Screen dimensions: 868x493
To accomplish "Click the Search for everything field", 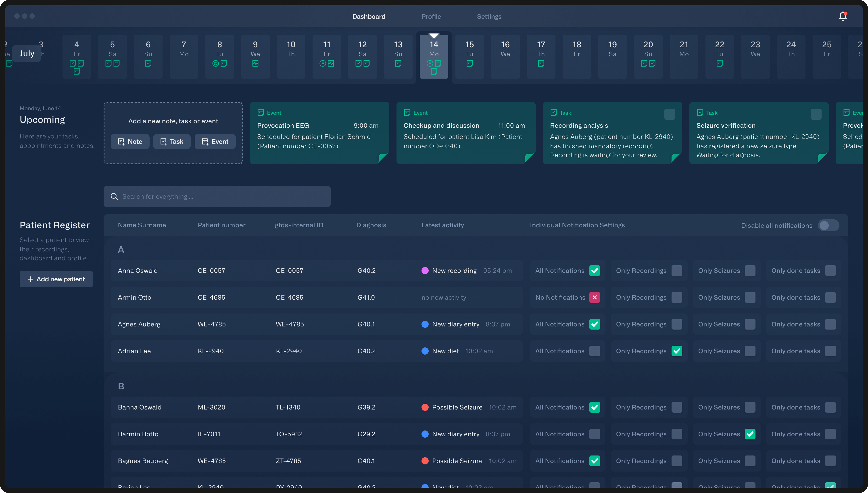I will [217, 196].
